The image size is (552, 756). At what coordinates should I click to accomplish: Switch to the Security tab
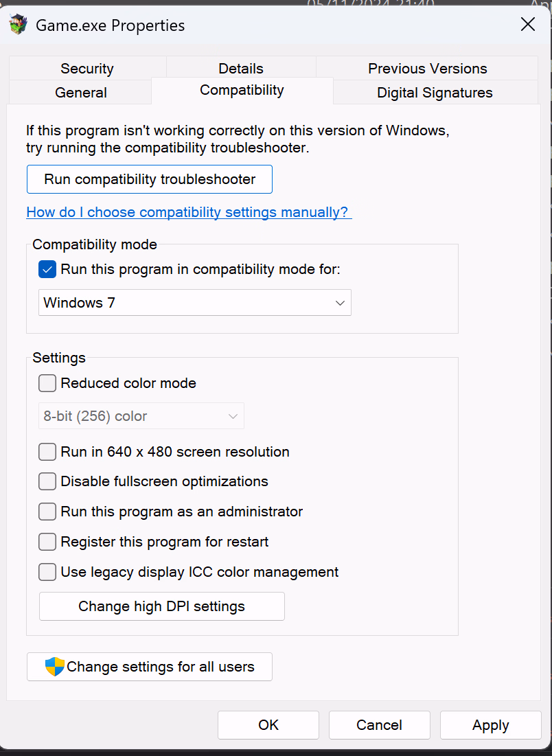point(87,69)
